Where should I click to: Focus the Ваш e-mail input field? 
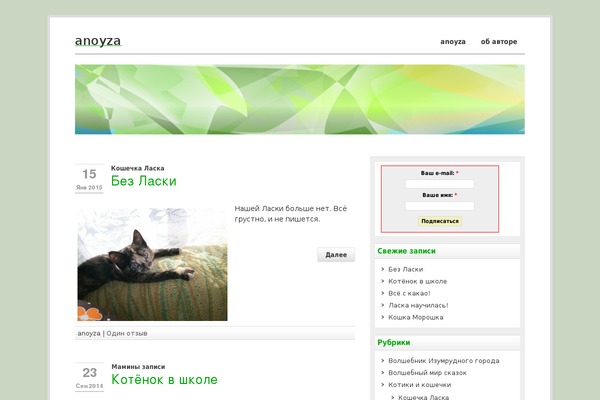click(440, 184)
